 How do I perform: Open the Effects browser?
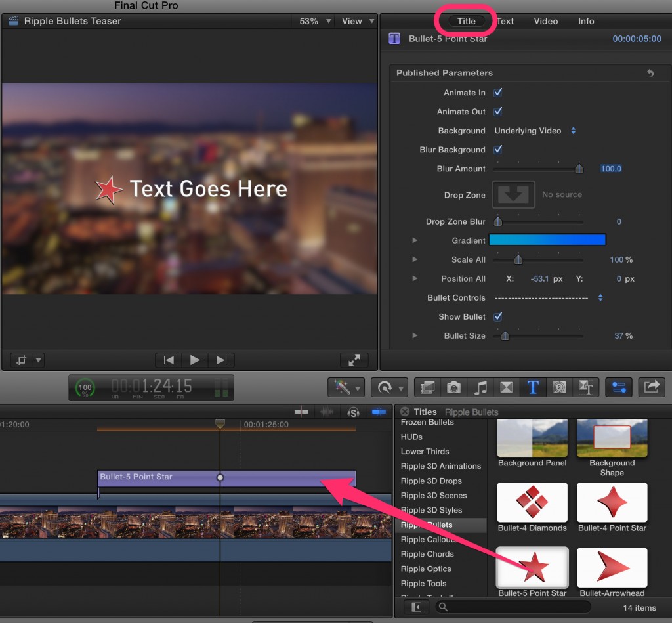[427, 387]
